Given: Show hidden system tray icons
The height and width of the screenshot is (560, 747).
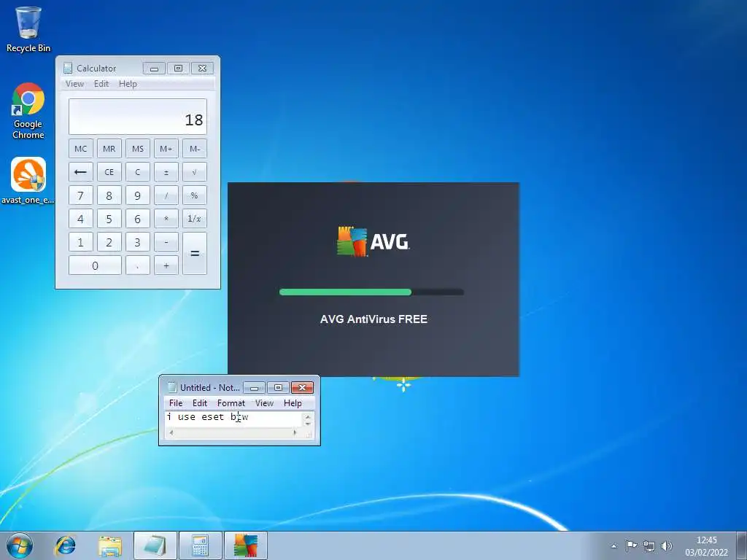Looking at the screenshot, I should coord(614,546).
